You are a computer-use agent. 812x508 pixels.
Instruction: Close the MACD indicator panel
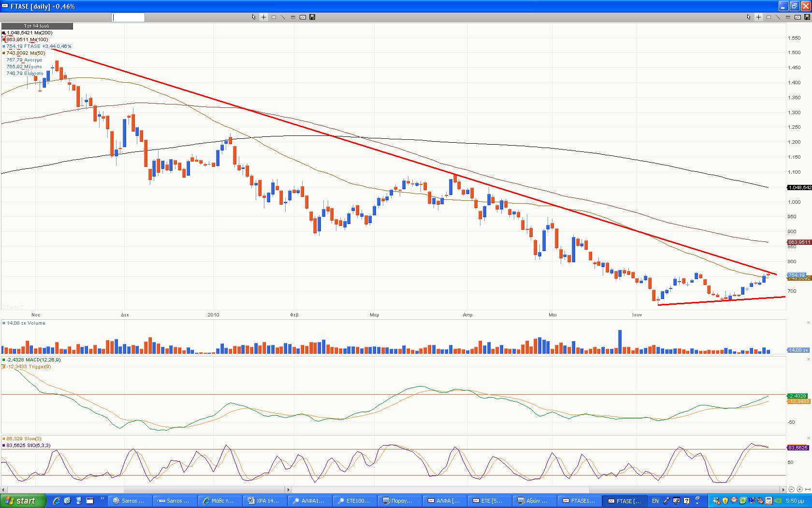click(809, 359)
